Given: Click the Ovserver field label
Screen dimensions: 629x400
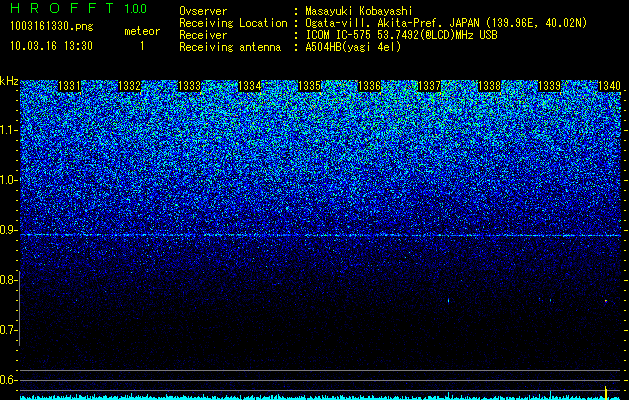Looking at the screenshot, I should click(203, 11).
